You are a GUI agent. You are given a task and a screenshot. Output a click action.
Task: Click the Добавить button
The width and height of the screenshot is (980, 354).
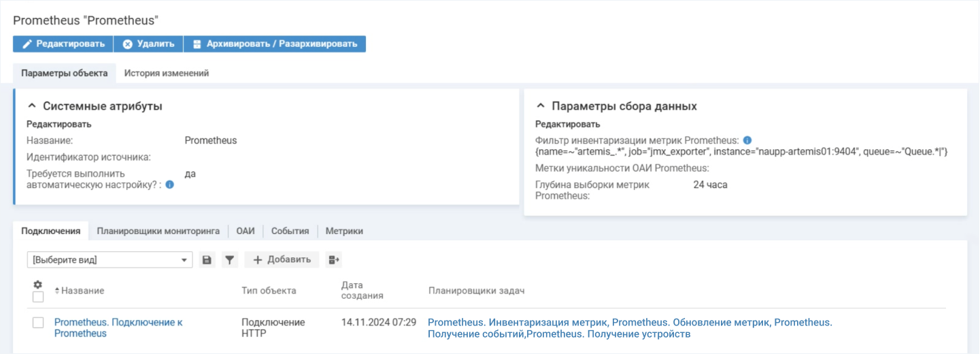point(282,259)
